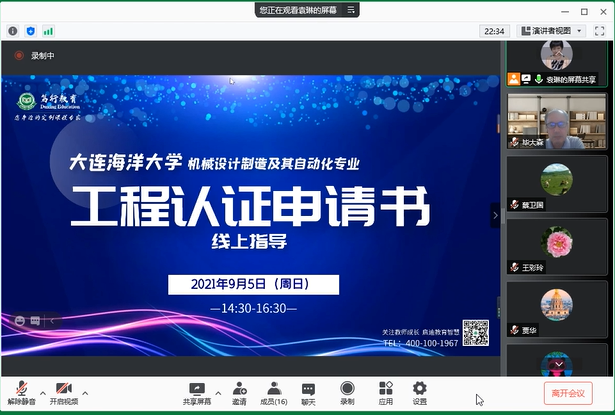Open the Chat (聊天) panel
The height and width of the screenshot is (415, 615).
[308, 391]
